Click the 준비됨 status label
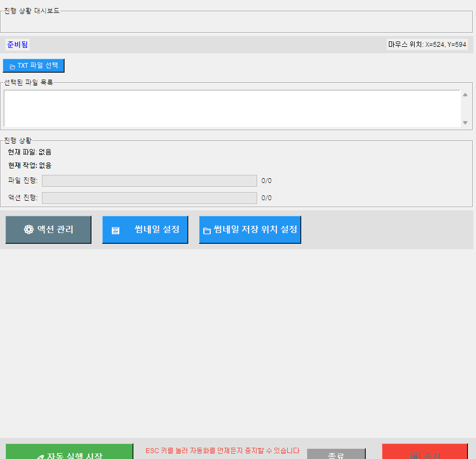 click(x=17, y=45)
